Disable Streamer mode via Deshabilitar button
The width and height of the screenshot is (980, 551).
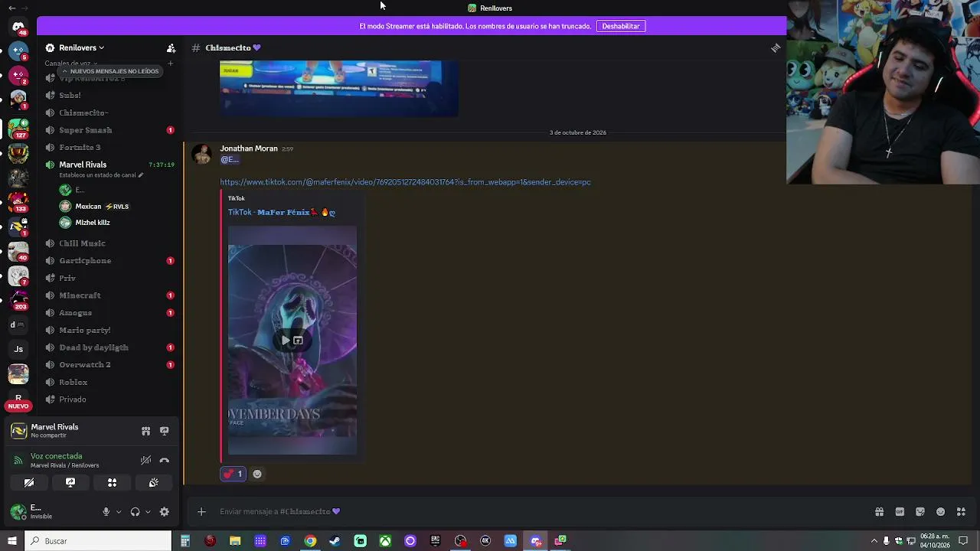click(x=621, y=26)
